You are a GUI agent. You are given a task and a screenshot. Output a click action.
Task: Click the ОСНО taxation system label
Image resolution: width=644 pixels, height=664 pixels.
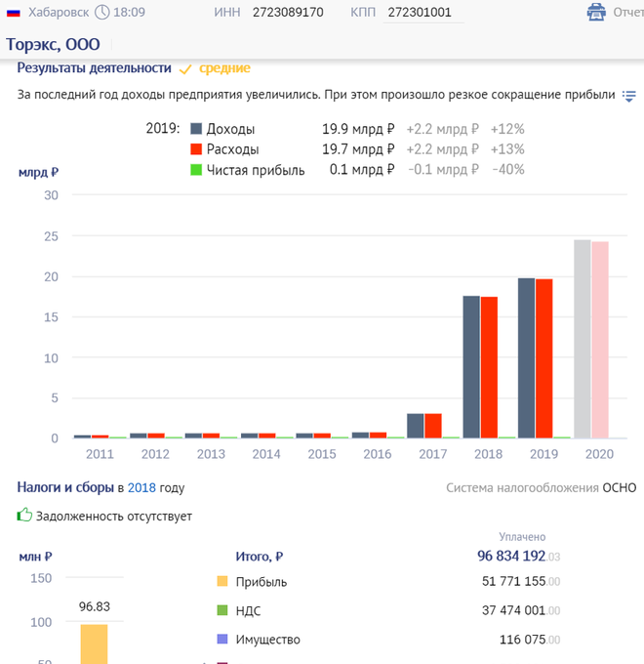[619, 488]
